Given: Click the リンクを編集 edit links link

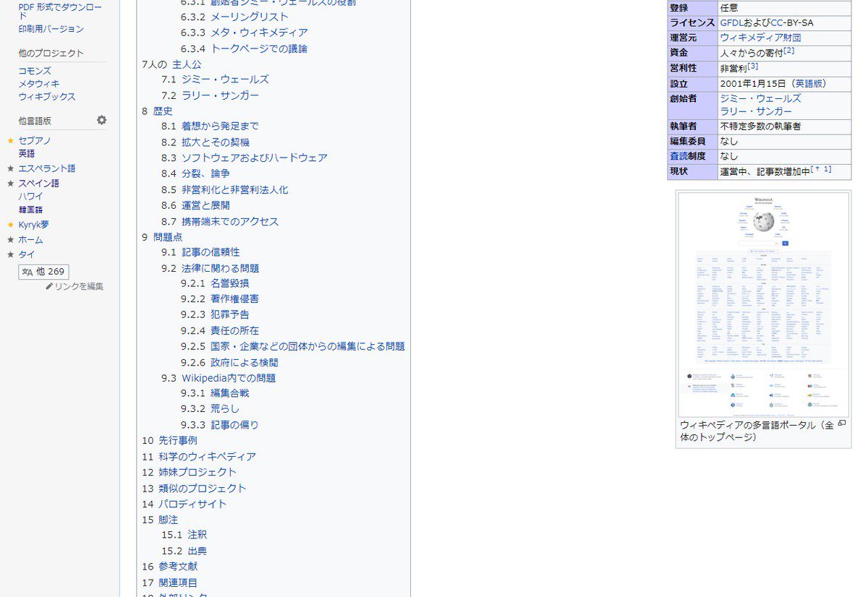Looking at the screenshot, I should [x=75, y=286].
